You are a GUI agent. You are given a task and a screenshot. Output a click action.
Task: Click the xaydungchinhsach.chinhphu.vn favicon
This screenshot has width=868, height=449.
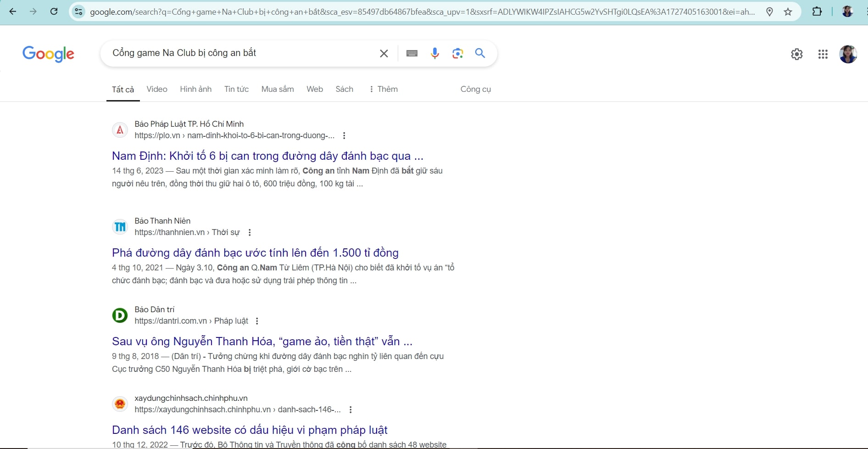tap(120, 404)
